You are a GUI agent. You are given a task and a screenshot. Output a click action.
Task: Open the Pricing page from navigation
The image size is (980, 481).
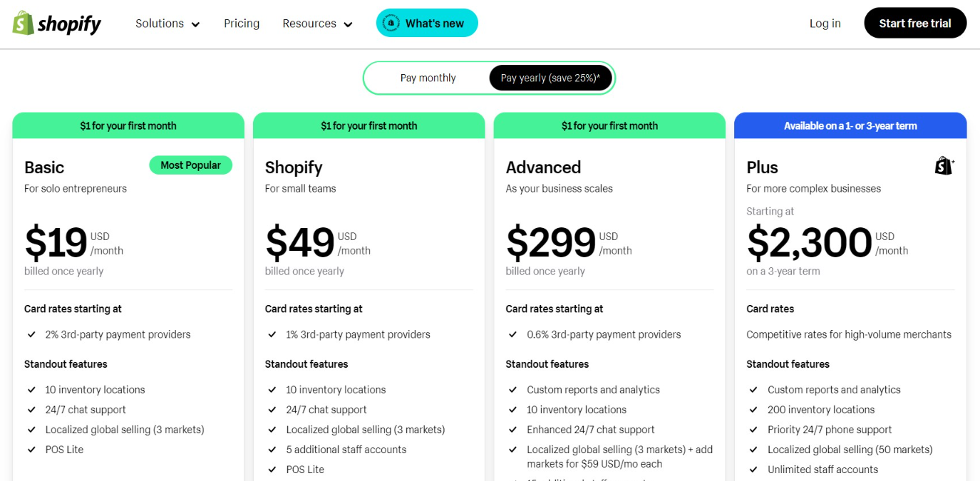point(242,24)
